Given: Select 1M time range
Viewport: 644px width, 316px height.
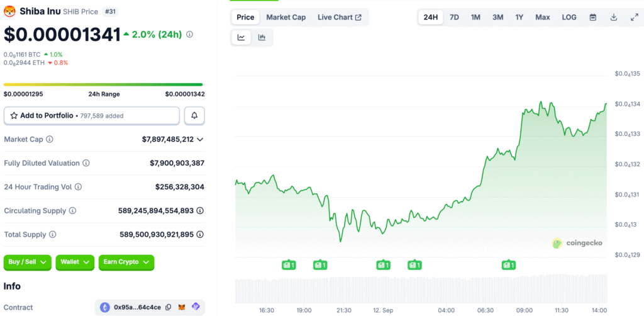Looking at the screenshot, I should [x=475, y=17].
